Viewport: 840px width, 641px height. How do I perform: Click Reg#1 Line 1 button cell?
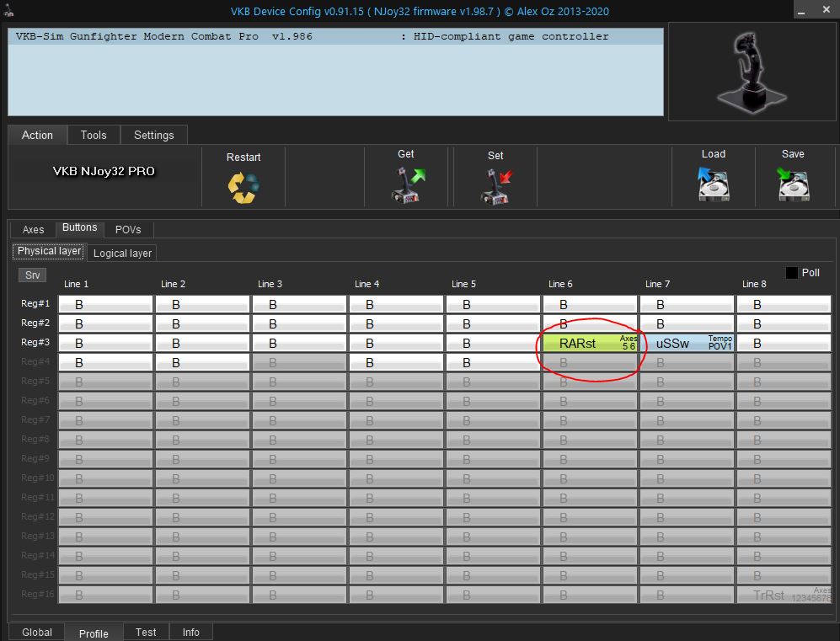click(105, 304)
